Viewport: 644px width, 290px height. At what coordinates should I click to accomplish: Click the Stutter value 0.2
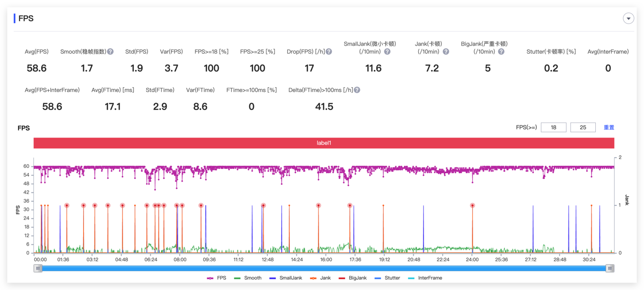[x=551, y=68]
